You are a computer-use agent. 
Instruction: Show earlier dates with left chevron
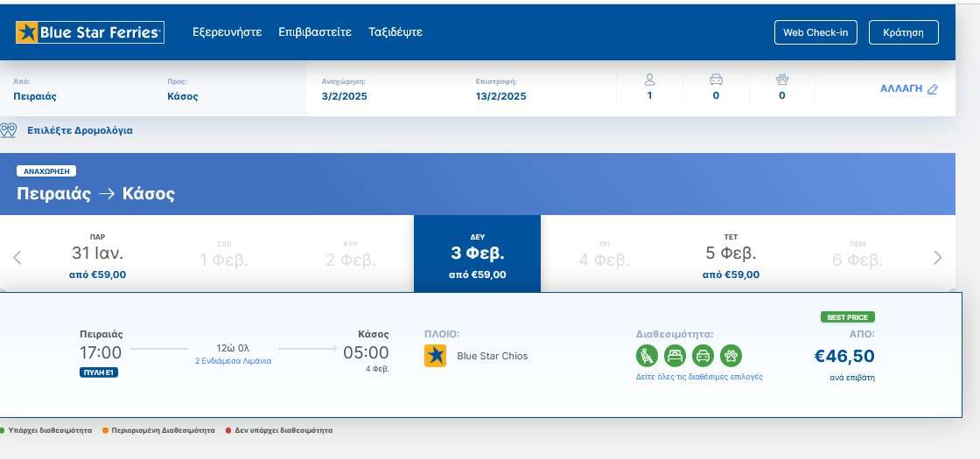click(x=17, y=257)
